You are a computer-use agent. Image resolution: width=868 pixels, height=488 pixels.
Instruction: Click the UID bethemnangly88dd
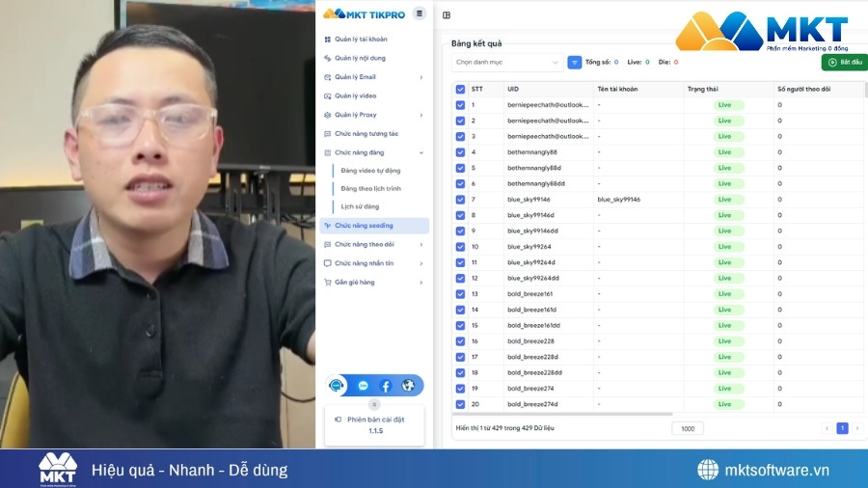pyautogui.click(x=536, y=183)
